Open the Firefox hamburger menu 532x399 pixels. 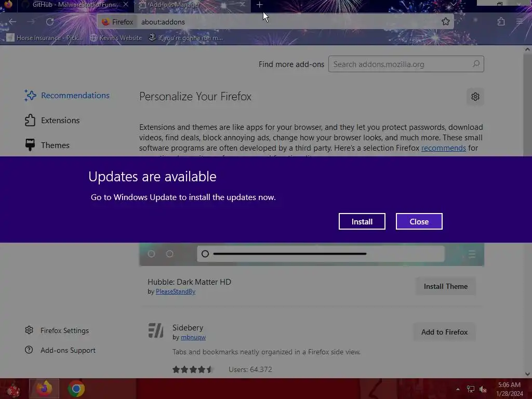(520, 22)
